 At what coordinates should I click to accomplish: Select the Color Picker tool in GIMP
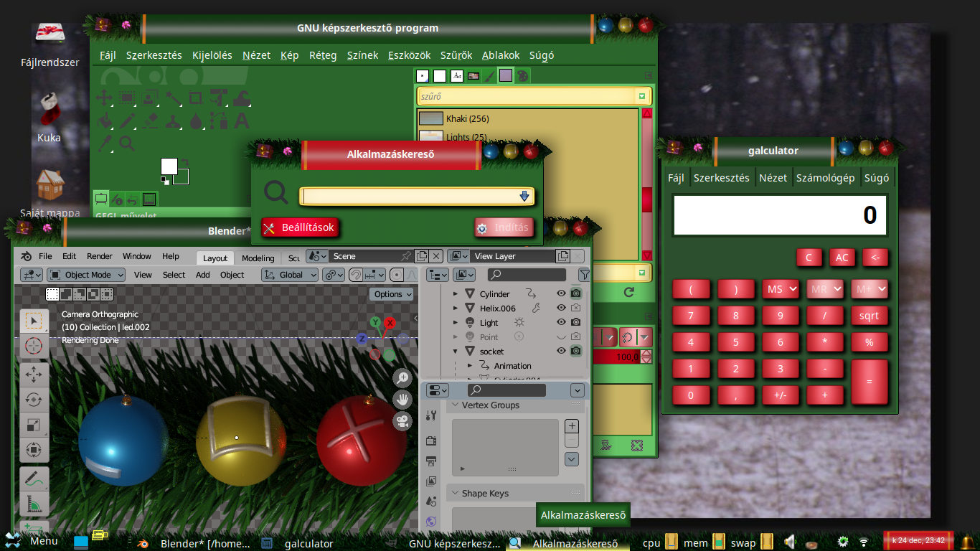pyautogui.click(x=105, y=143)
